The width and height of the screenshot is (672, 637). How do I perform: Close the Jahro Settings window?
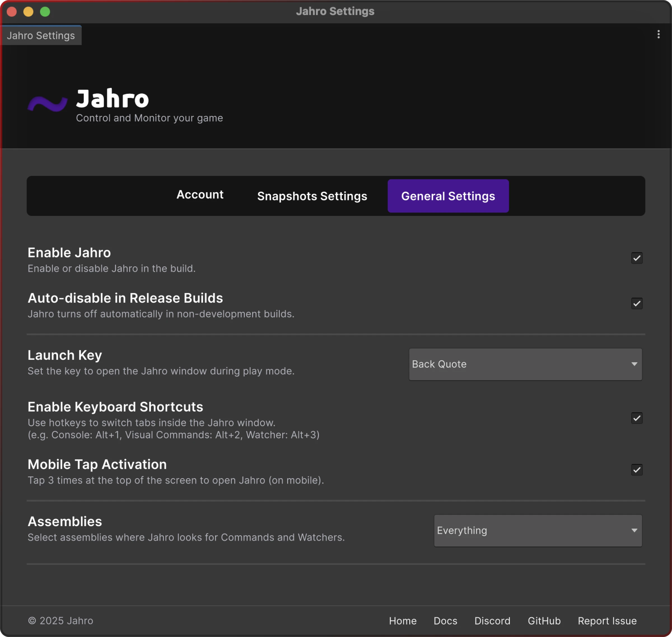(x=12, y=11)
